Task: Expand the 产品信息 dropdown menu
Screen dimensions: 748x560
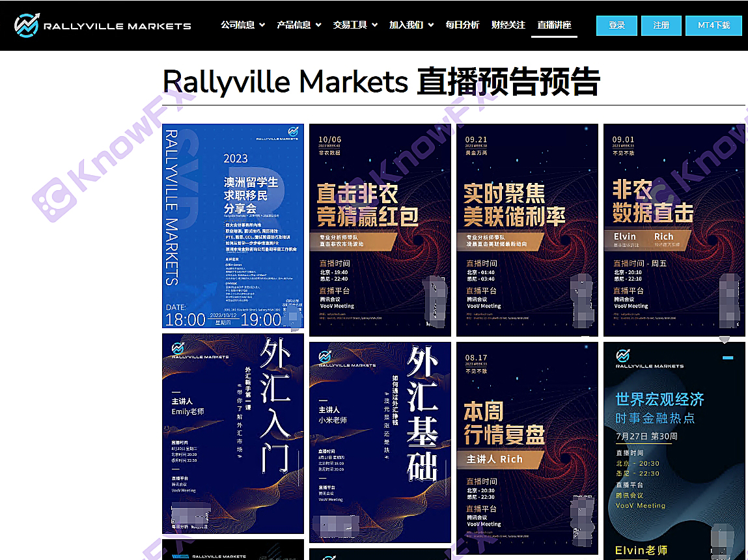Action: 299,25
